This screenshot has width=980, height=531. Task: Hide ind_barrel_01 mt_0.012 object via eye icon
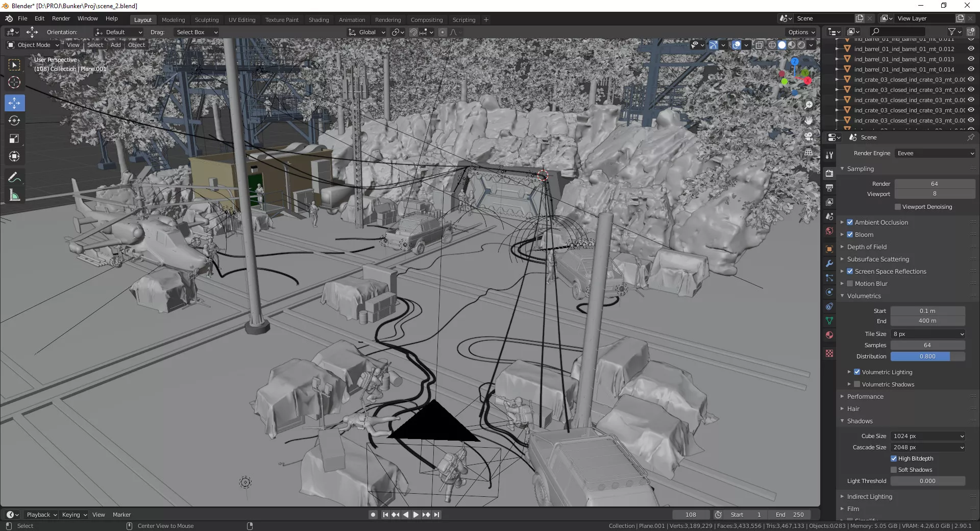[x=971, y=49]
